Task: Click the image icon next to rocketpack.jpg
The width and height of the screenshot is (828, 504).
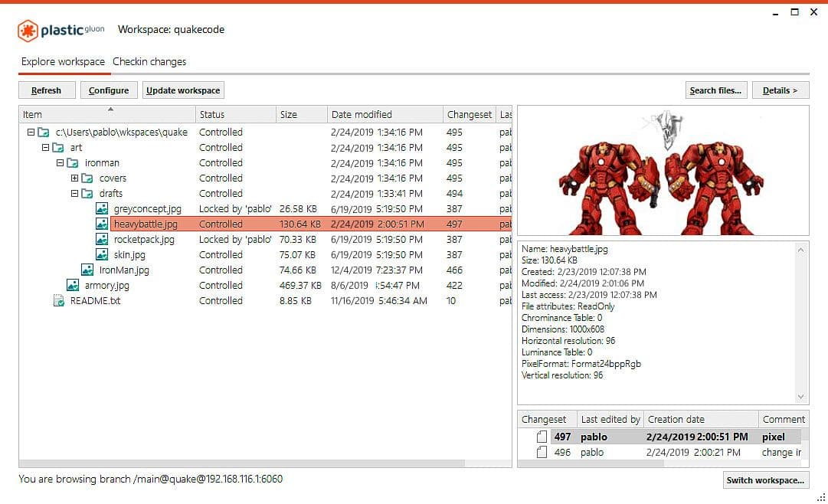Action: 102,239
